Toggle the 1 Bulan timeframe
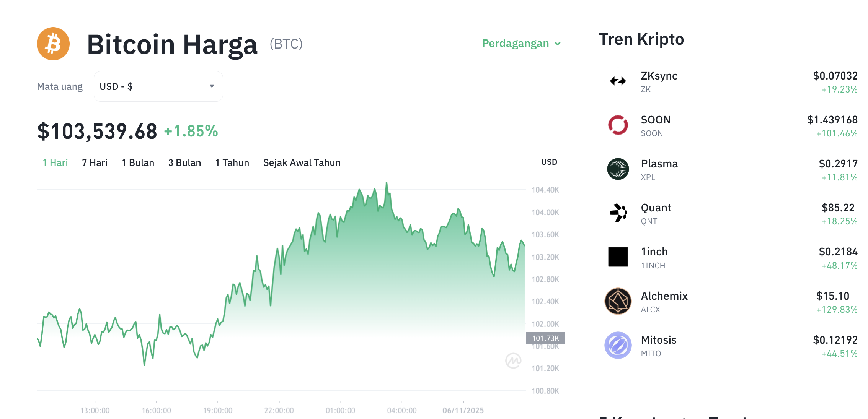The height and width of the screenshot is (419, 868). 138,162
